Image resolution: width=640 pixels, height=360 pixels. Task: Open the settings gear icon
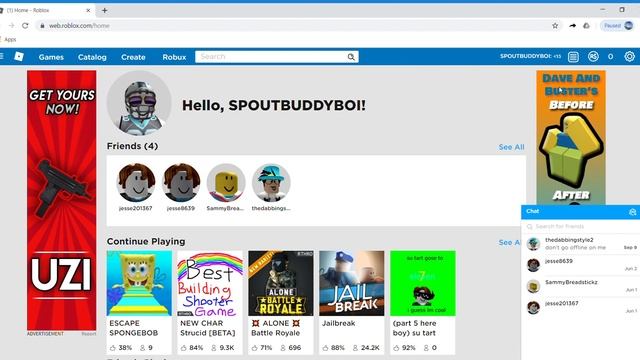click(629, 56)
